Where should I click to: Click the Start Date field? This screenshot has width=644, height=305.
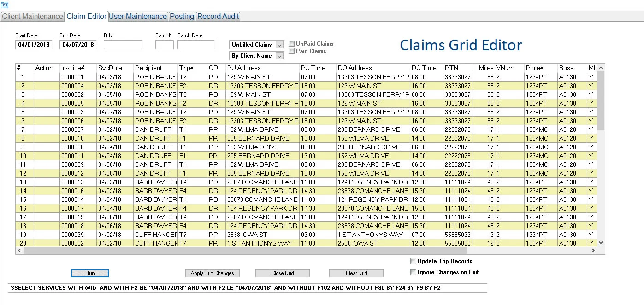coord(34,45)
